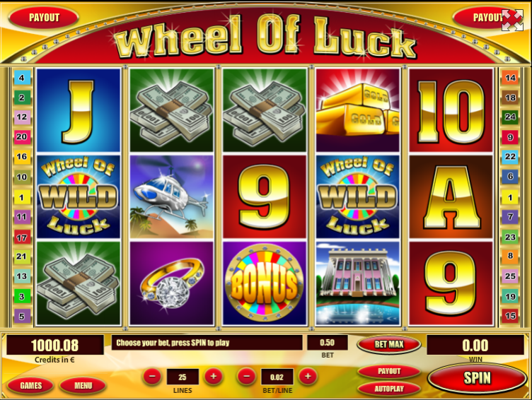Screen dimensions: 532x400
Task: Click the diamond ring symbol
Action: (172, 283)
